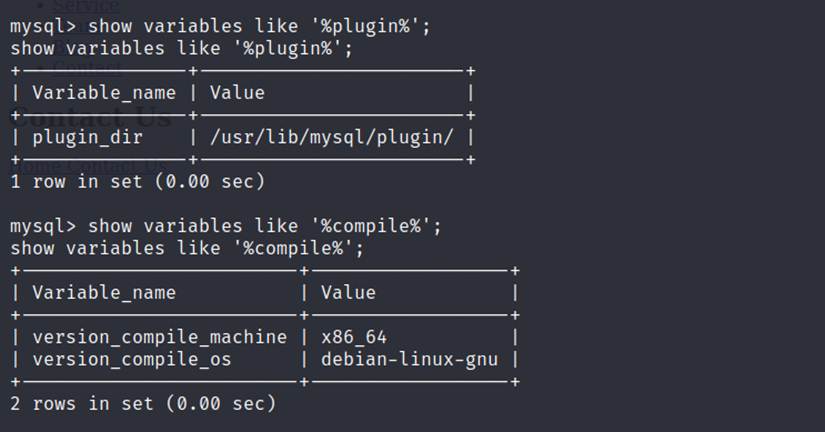Click the faint Contact Us heading behind the terminal
Image resolution: width=825 pixels, height=432 pixels.
pyautogui.click(x=92, y=117)
